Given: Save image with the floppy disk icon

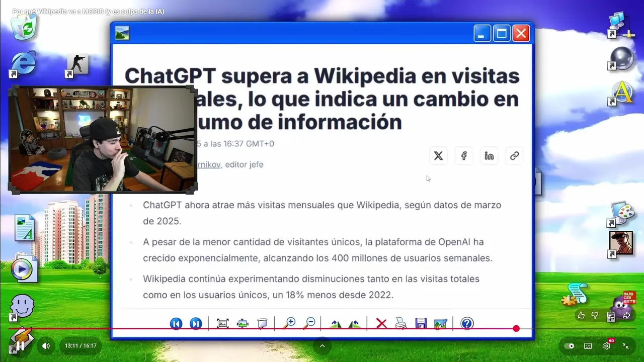Looking at the screenshot, I should (x=421, y=324).
